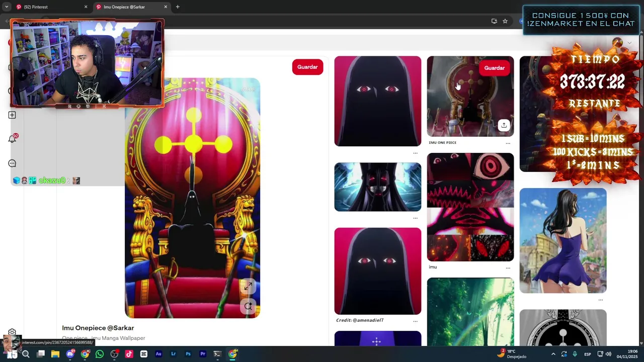Screen dimensions: 644x362
Task: Click the imu caption under the collage pin
Action: [x=433, y=267]
